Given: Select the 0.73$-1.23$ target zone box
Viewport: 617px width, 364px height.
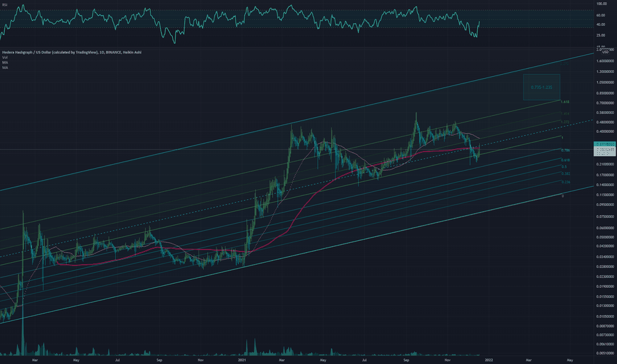Looking at the screenshot, I should point(542,87).
